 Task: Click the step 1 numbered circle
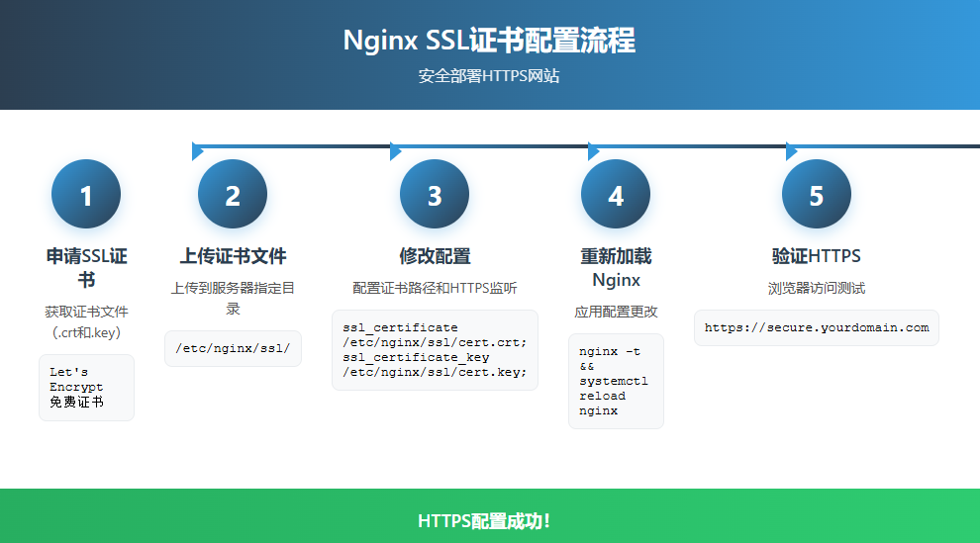(x=86, y=195)
